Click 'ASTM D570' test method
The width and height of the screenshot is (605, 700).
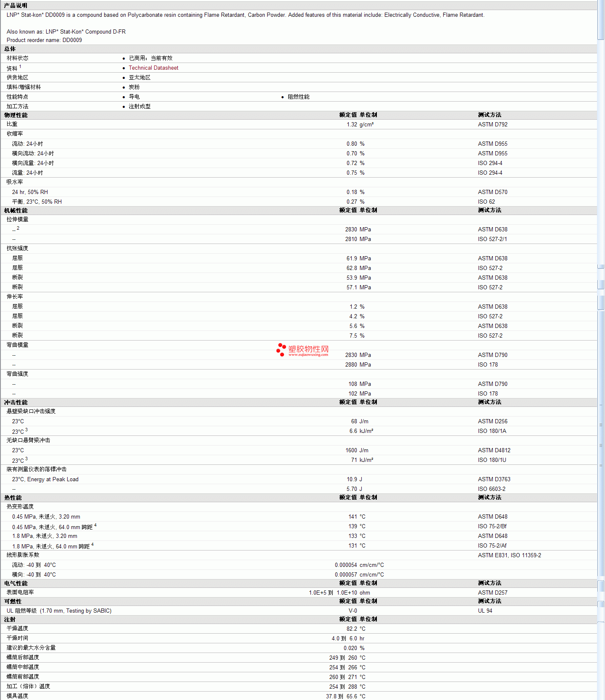(492, 192)
